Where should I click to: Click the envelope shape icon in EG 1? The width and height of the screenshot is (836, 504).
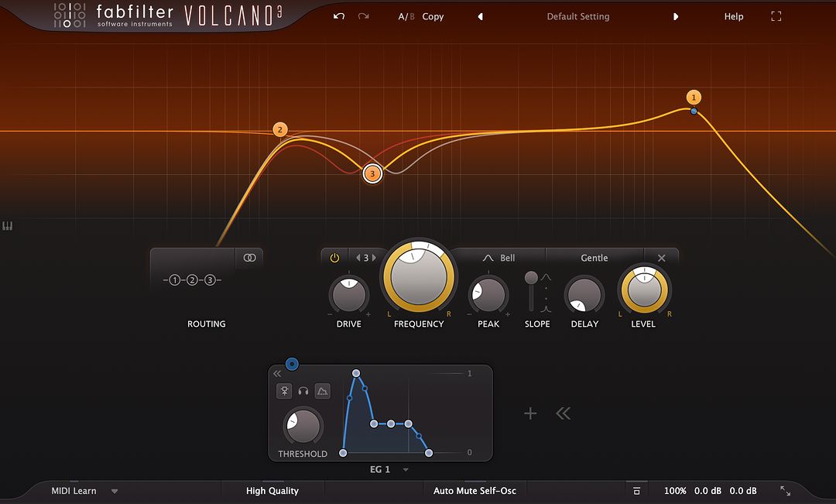[x=323, y=392]
